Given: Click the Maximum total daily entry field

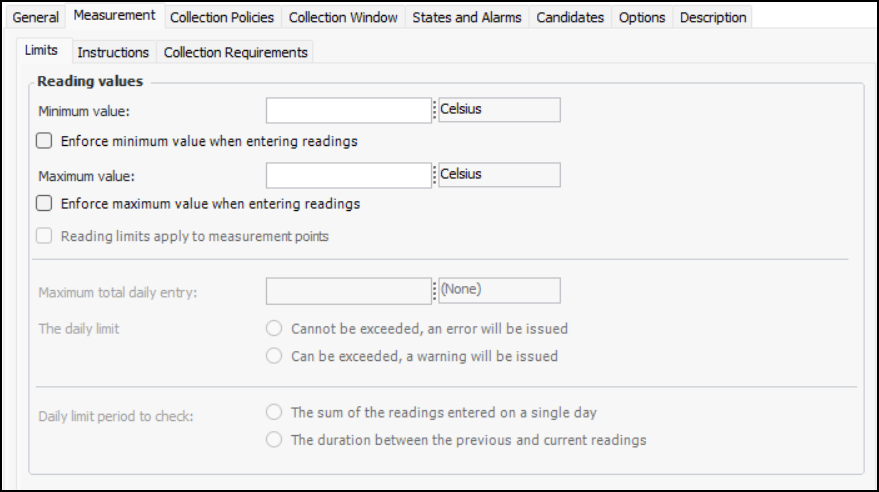Looking at the screenshot, I should pyautogui.click(x=348, y=290).
